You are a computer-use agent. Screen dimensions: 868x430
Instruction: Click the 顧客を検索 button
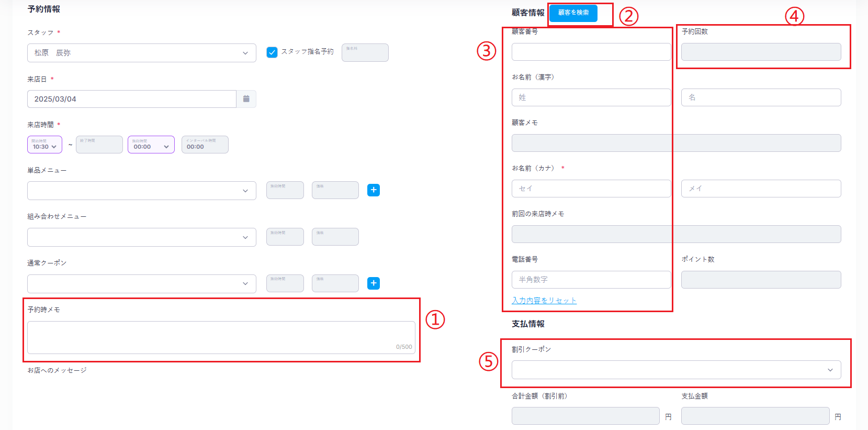coord(573,13)
